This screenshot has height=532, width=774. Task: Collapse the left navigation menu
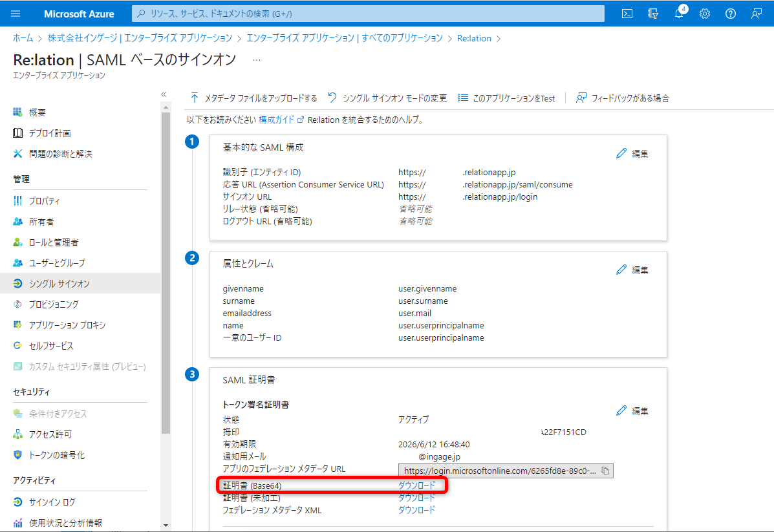[x=164, y=94]
